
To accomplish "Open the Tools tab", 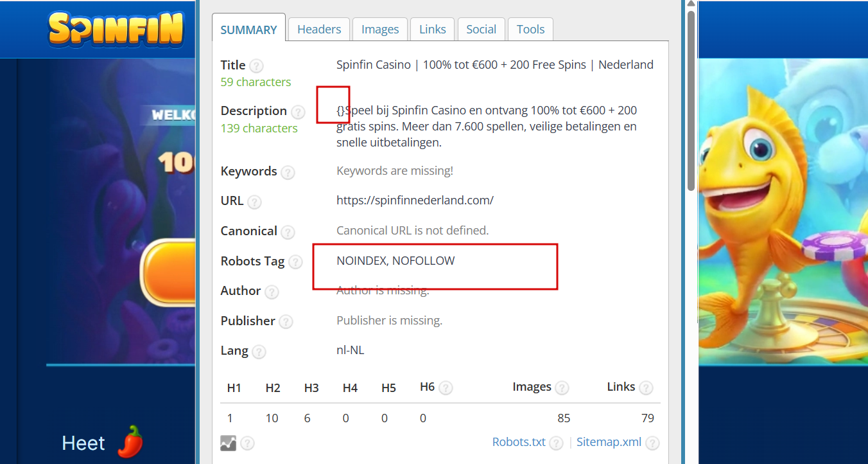I will [x=530, y=30].
